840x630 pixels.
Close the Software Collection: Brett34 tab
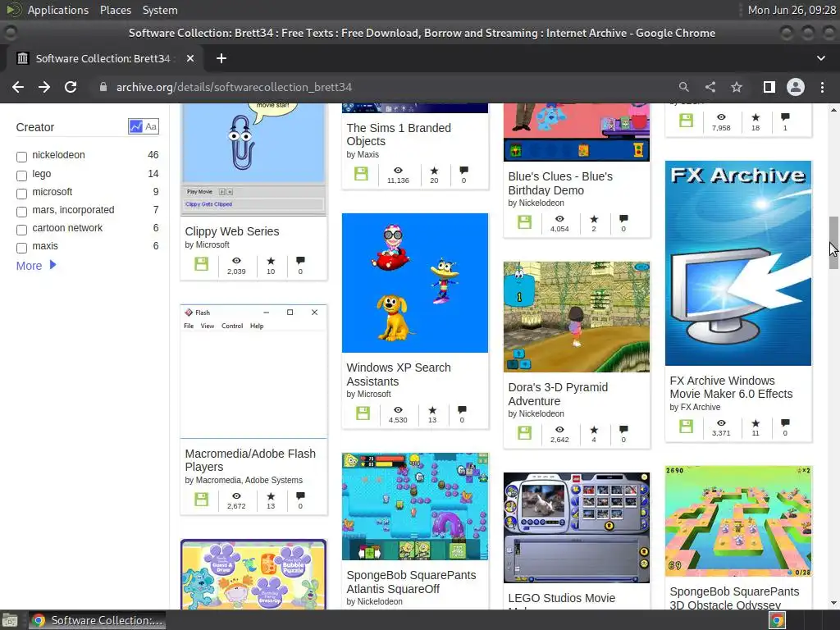(x=190, y=58)
